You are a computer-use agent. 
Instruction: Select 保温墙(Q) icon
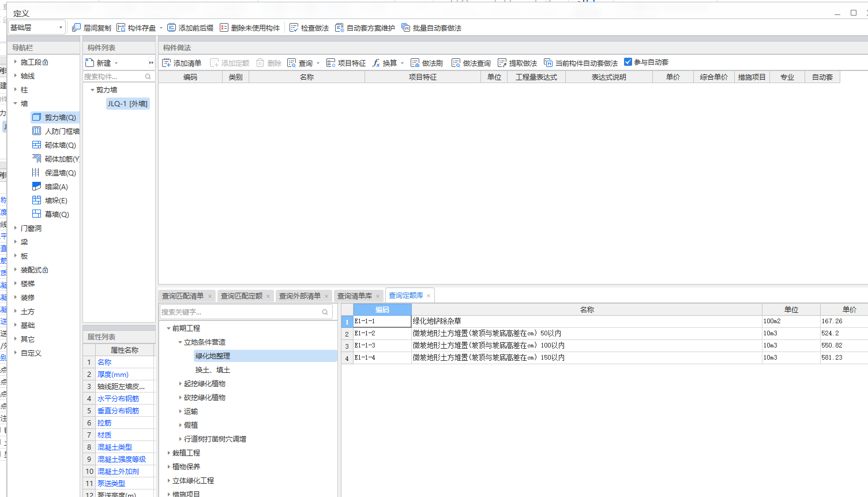(x=36, y=173)
